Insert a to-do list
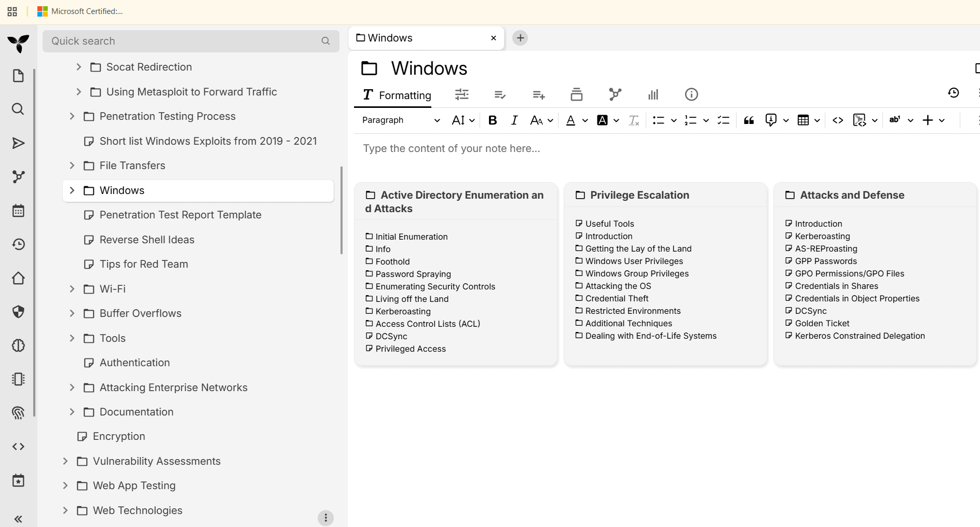Image resolution: width=980 pixels, height=527 pixels. (x=723, y=120)
